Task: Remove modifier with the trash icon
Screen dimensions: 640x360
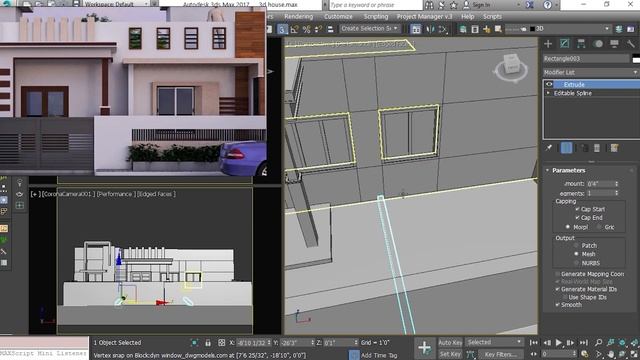Action: point(597,148)
